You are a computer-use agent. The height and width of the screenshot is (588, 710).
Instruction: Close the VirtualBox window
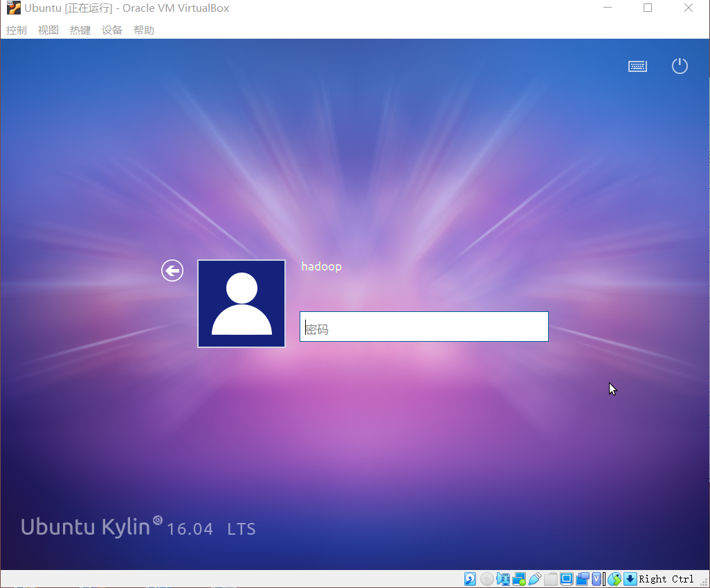[x=689, y=8]
